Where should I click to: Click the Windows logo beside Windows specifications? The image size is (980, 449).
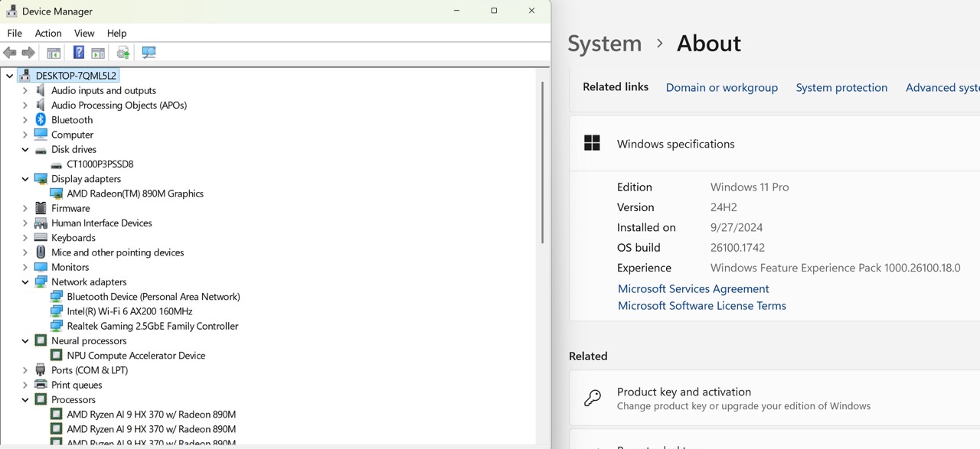click(592, 144)
